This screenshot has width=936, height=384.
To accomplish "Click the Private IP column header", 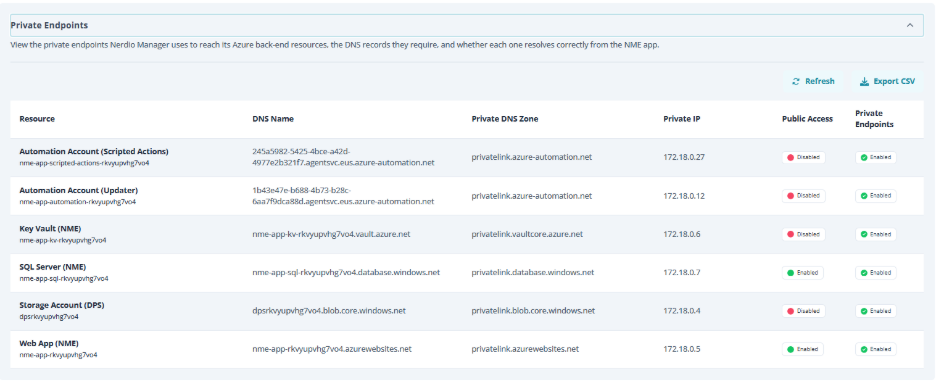I will [x=682, y=119].
